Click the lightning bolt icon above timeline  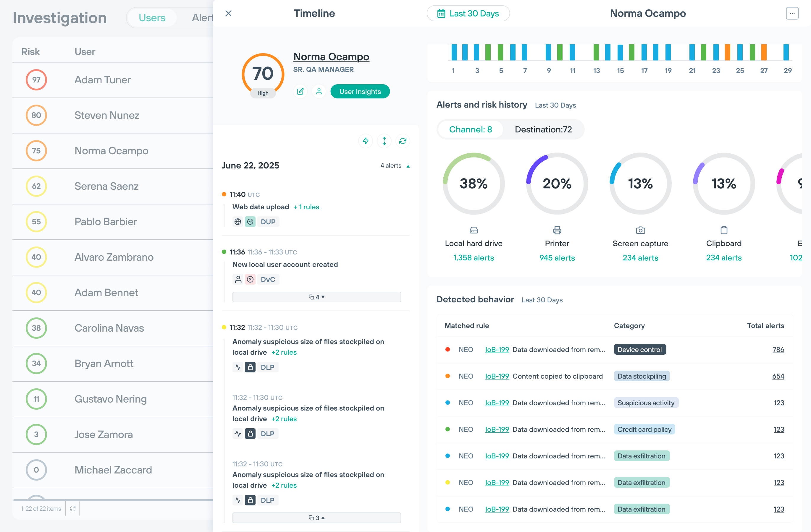365,141
